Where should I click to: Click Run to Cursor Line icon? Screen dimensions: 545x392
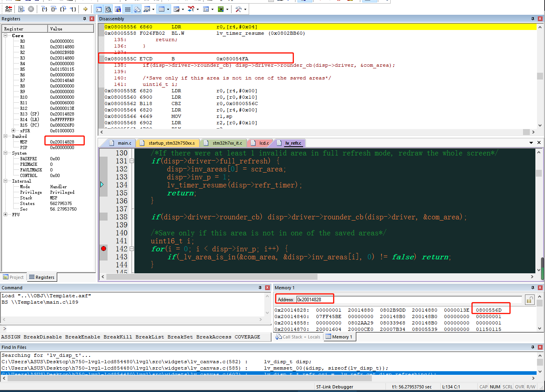(x=73, y=9)
